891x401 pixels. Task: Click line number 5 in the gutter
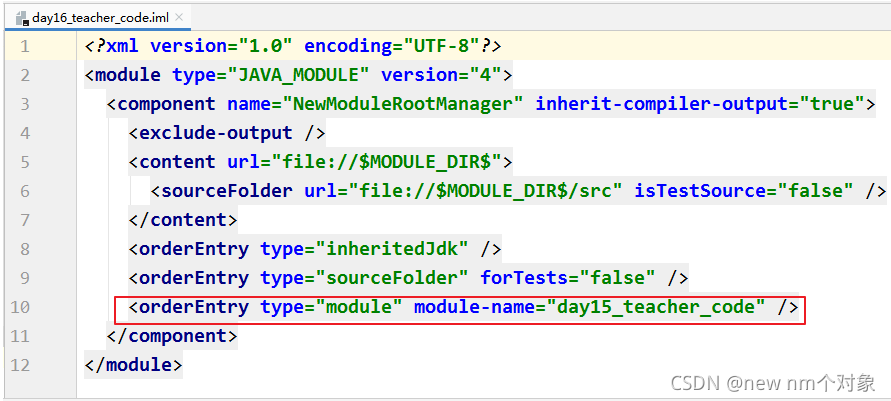(24, 162)
